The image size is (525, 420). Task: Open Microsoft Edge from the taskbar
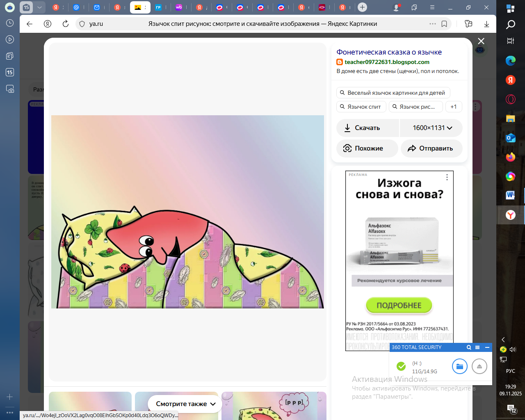[x=510, y=61]
